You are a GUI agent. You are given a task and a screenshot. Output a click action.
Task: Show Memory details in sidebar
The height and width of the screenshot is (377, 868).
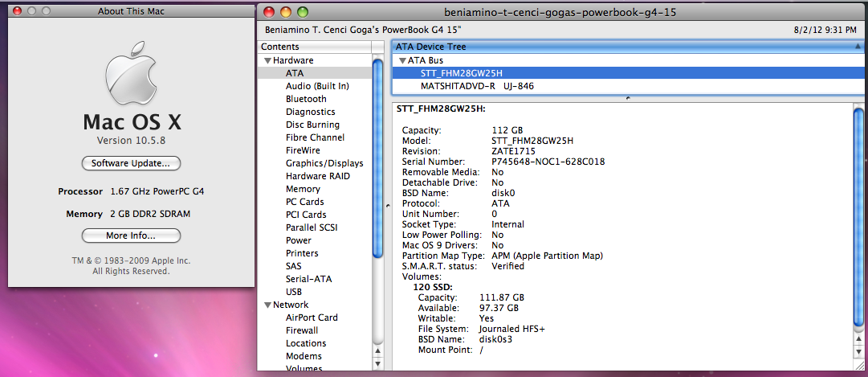(x=303, y=188)
